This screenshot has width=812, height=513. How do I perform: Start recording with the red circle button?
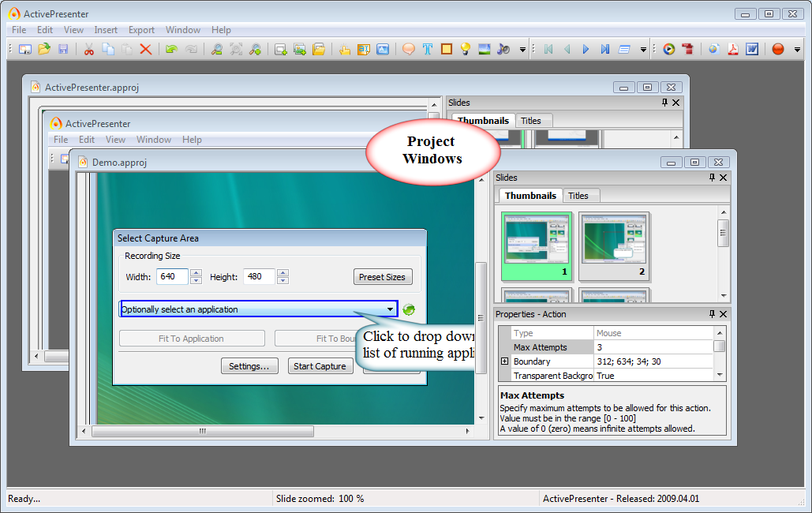coord(778,49)
